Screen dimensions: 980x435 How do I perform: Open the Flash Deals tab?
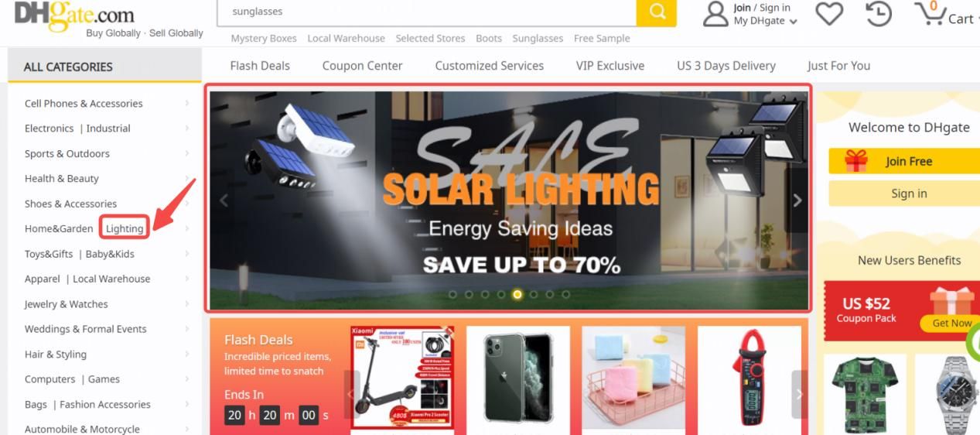260,66
